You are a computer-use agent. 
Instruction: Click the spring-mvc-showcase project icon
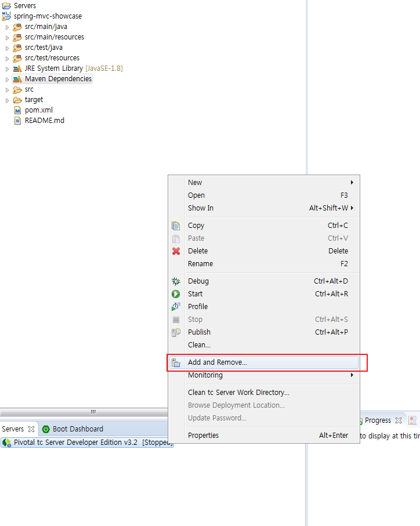(x=6, y=16)
